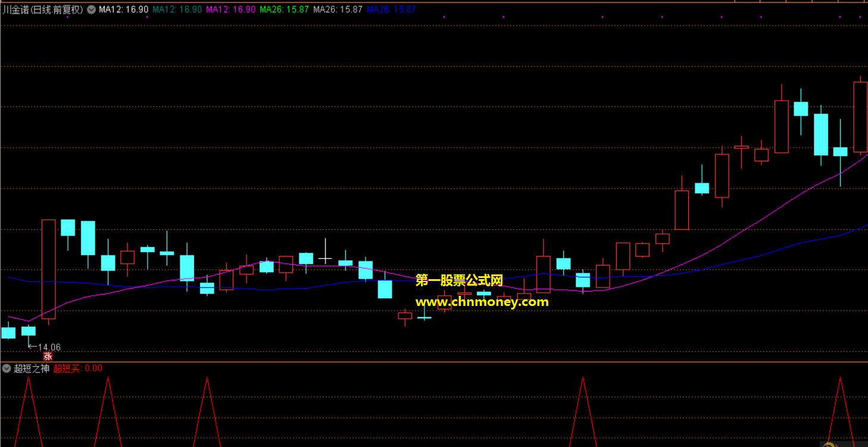Click the teal MA12: 16.90 label
Image resolution: width=868 pixels, height=447 pixels.
pos(177,10)
